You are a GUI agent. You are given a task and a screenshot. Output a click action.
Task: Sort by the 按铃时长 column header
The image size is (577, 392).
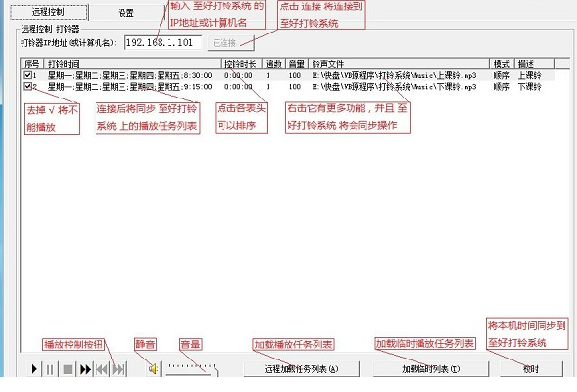[x=241, y=64]
